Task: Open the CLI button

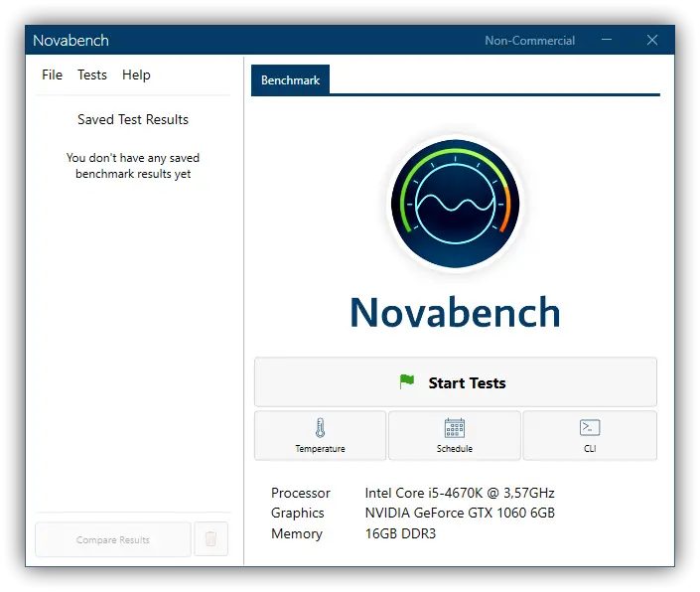Action: coord(590,436)
